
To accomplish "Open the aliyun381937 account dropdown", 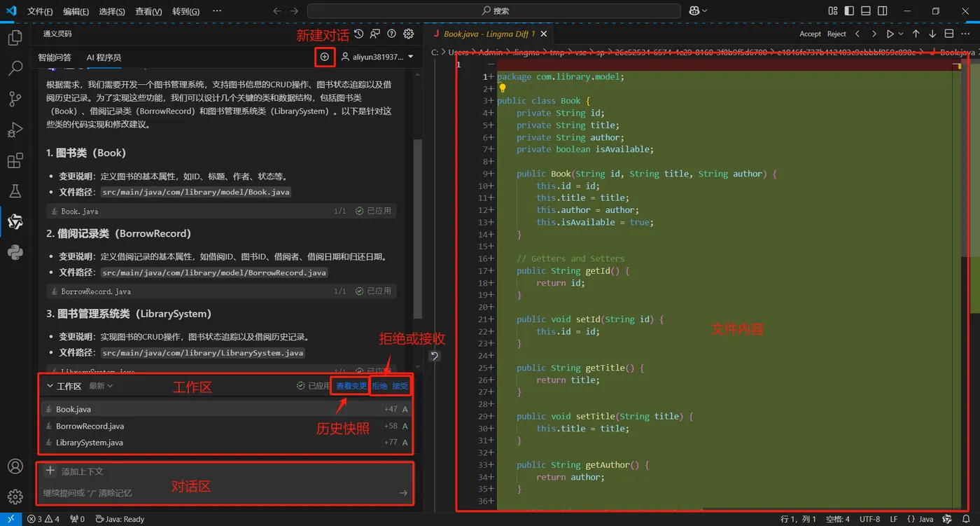I will [x=377, y=57].
